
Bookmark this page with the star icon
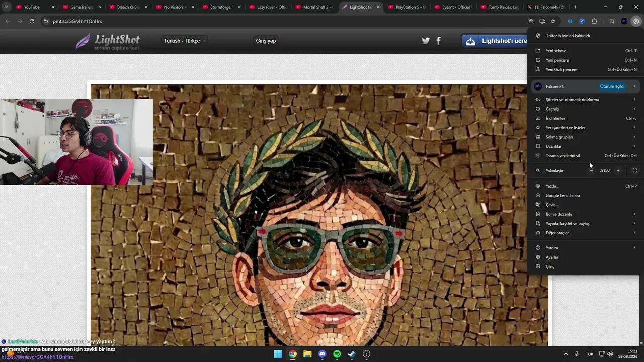[x=553, y=21]
